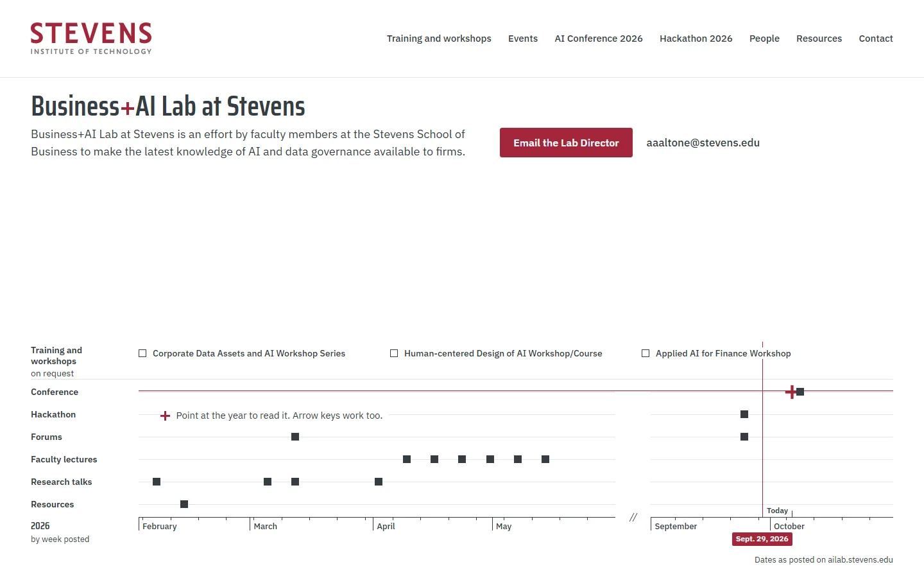The image size is (924, 578).
Task: Open the Research talks marker in April
Action: click(379, 482)
